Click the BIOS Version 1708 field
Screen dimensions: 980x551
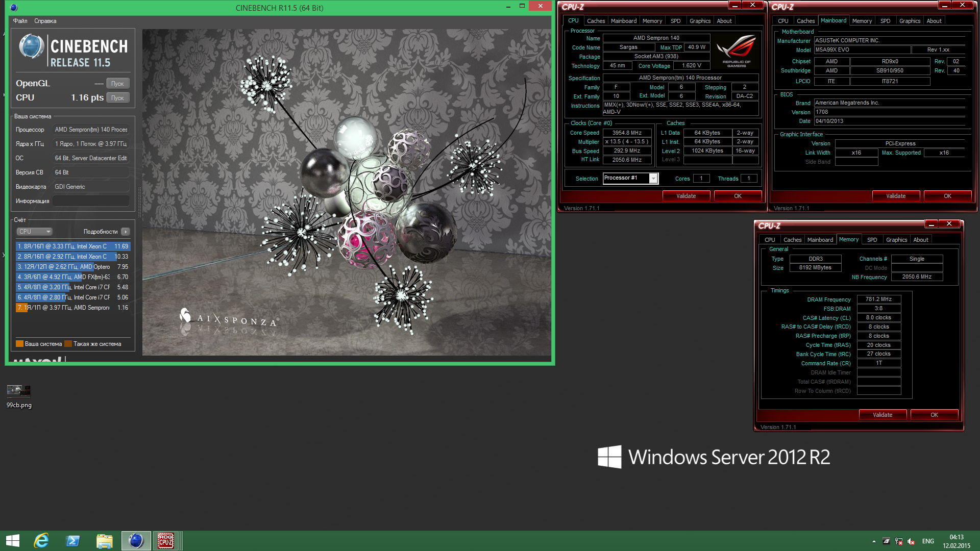click(x=889, y=112)
